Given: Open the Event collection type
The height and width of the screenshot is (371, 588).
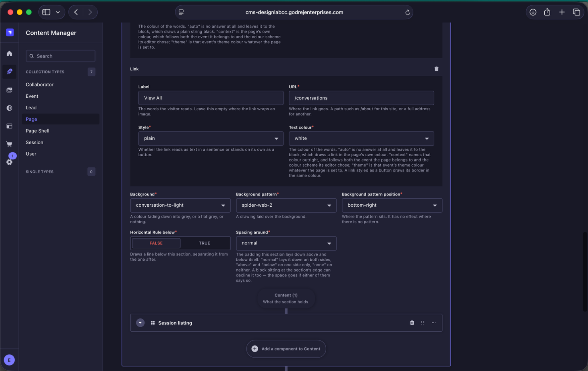Looking at the screenshot, I should point(32,96).
